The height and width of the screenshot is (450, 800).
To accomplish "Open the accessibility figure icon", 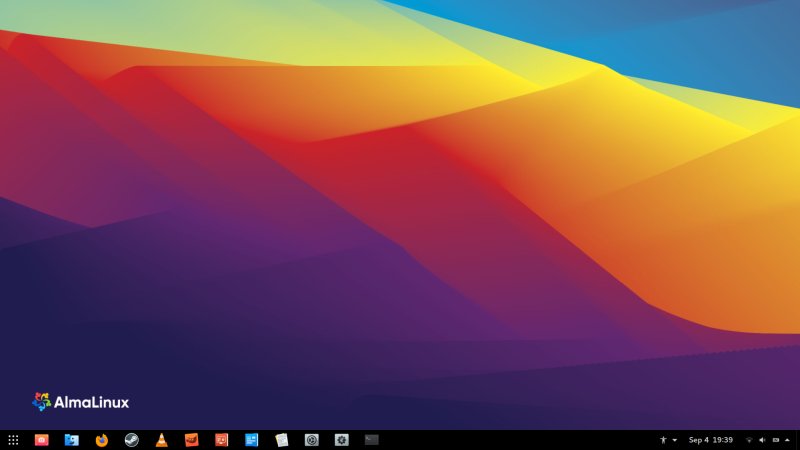I will click(663, 440).
